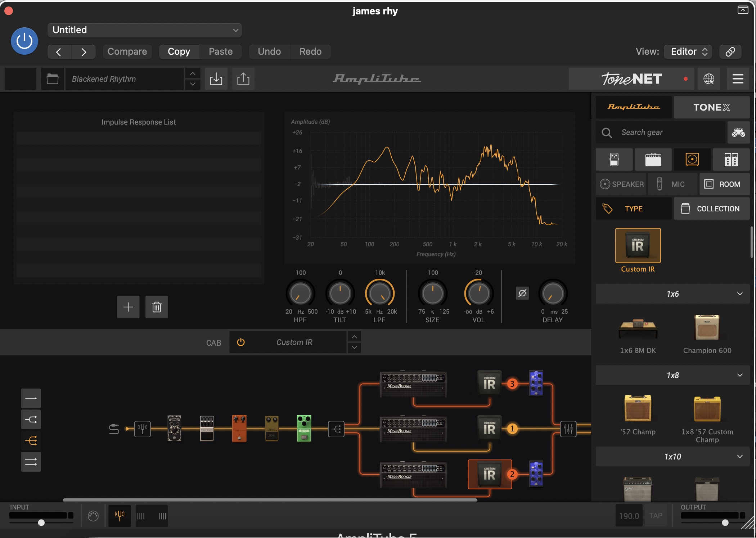
Task: Toggle the CAB Custom IR power button
Action: (x=241, y=342)
